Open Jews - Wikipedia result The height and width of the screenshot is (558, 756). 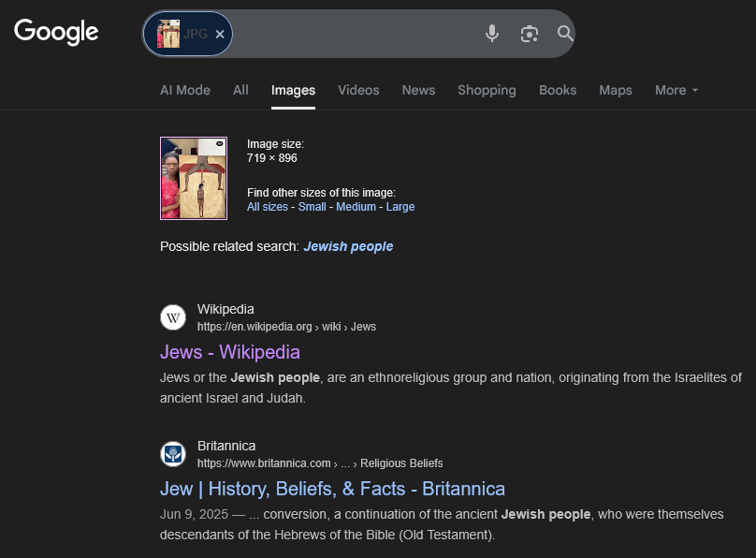coord(230,352)
